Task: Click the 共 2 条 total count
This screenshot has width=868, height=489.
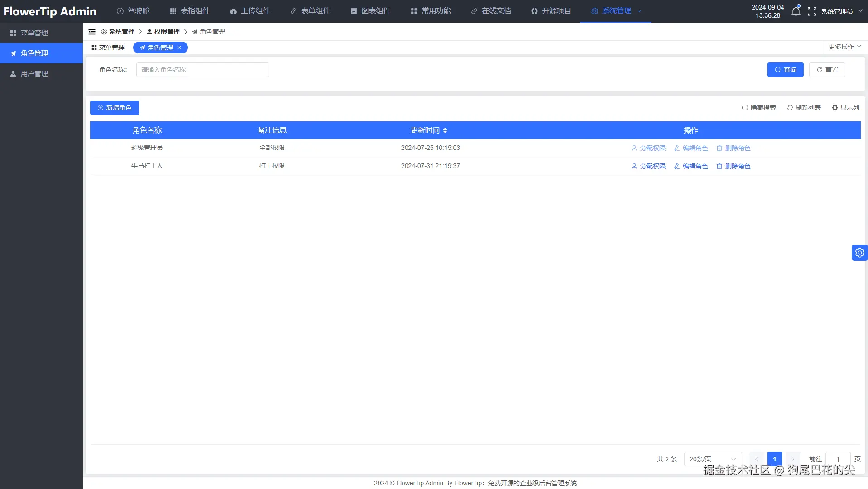Action: point(667,459)
